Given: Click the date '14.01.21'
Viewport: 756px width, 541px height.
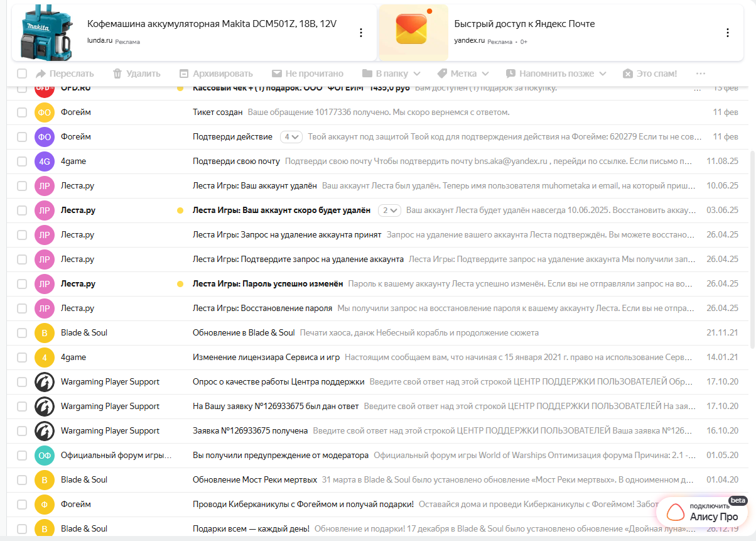Looking at the screenshot, I should 722,358.
